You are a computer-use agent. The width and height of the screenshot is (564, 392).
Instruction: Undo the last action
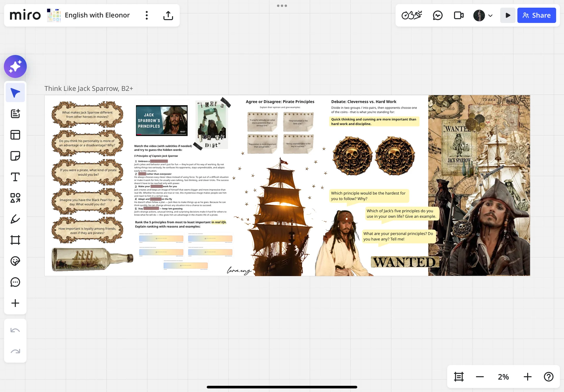pyautogui.click(x=15, y=330)
